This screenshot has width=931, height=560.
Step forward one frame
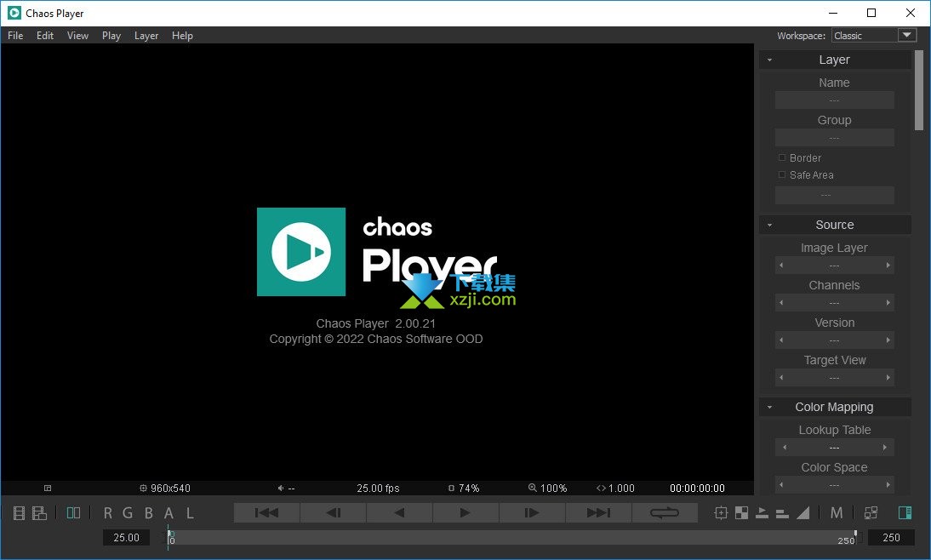point(533,512)
